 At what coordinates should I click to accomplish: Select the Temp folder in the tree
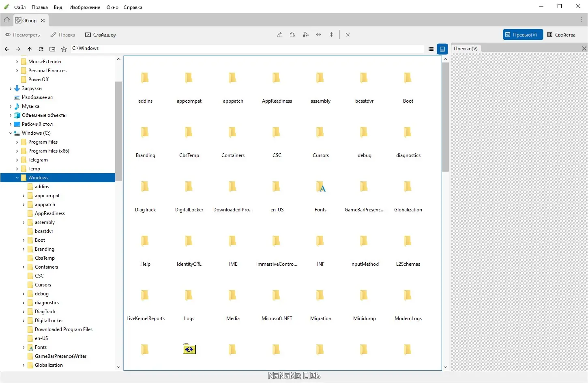tap(34, 169)
